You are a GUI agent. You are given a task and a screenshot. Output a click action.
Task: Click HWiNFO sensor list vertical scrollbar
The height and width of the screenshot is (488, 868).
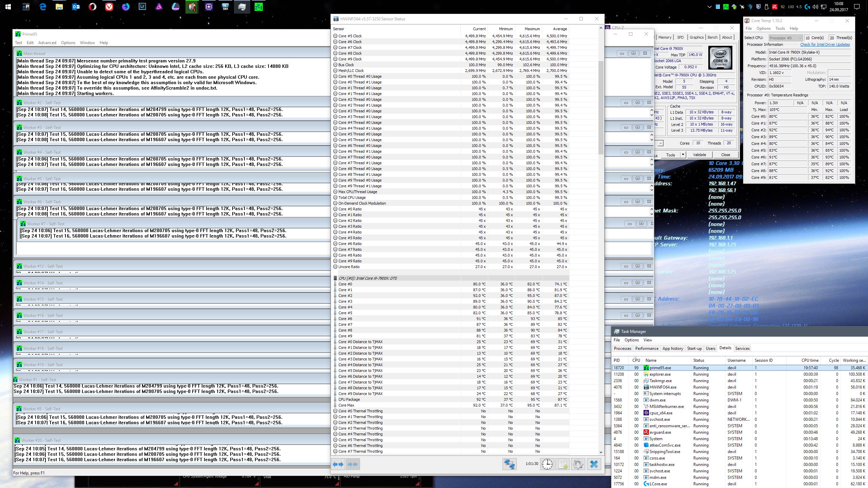pos(601,107)
